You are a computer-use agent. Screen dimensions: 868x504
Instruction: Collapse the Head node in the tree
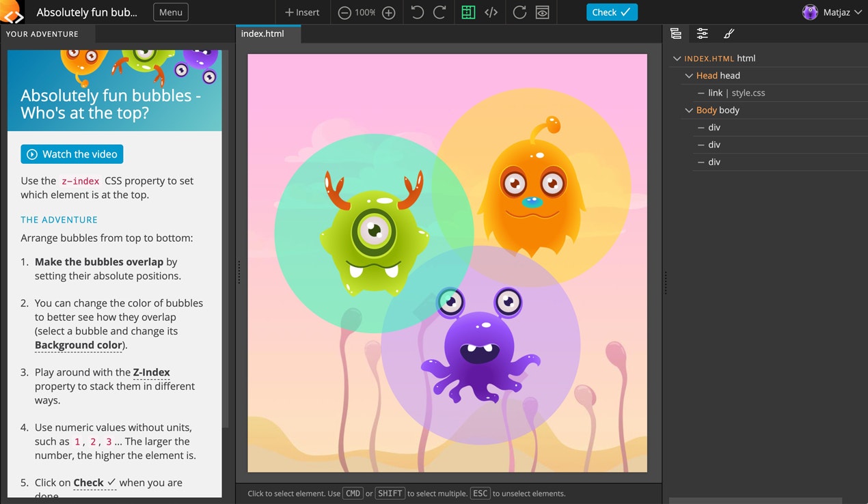coord(688,75)
